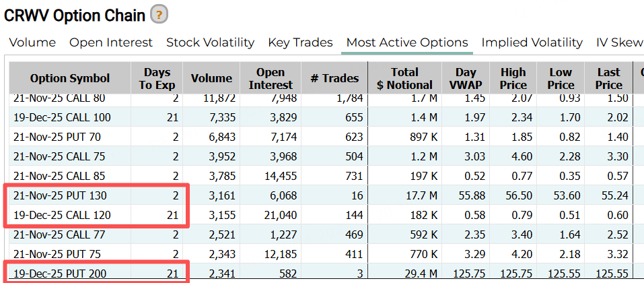This screenshot has height=283, width=644.
Task: Select the Most Active Options tab
Action: pos(406,42)
